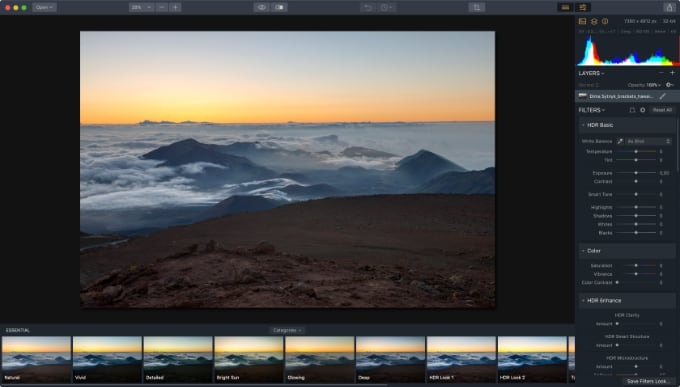Apply the Natural preset thumbnail

[x=36, y=360]
